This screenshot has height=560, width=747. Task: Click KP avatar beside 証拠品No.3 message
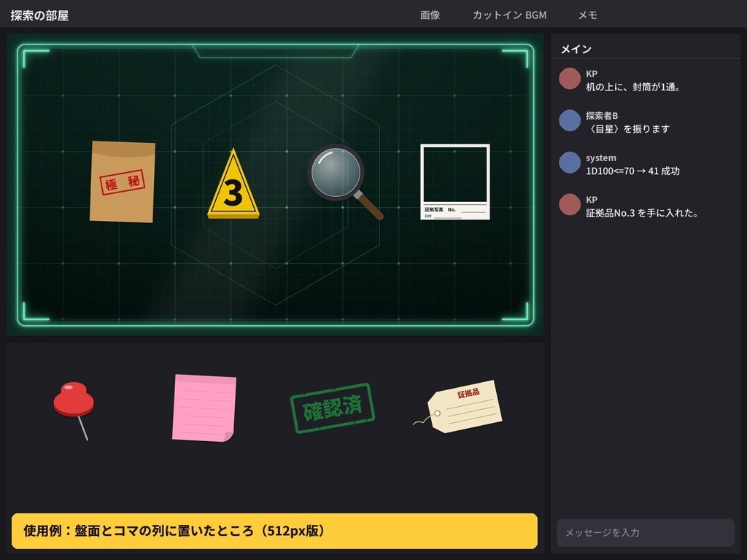tap(569, 205)
